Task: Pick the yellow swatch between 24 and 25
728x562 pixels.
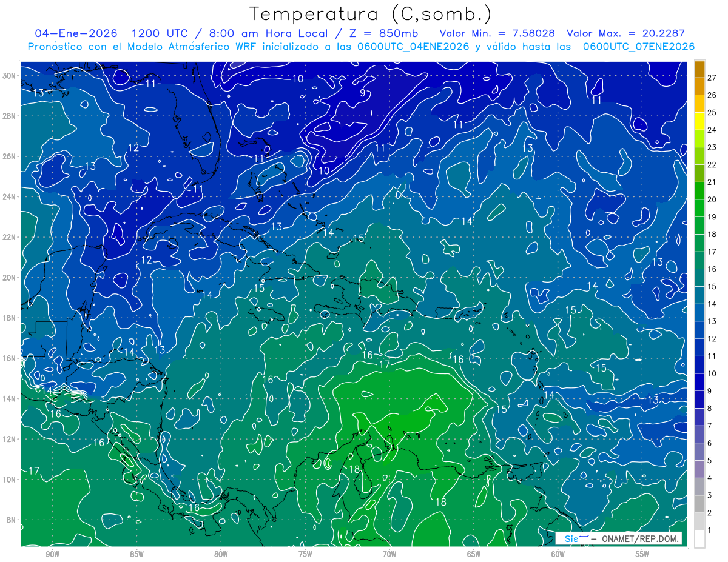Action: (x=699, y=121)
